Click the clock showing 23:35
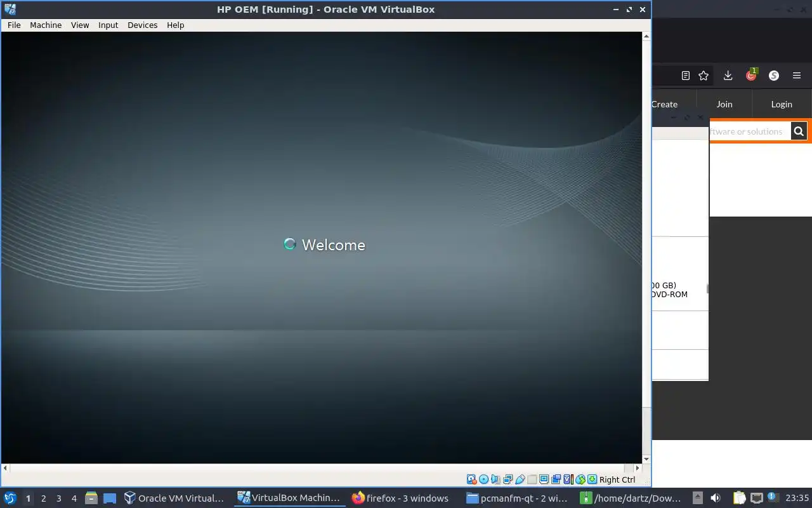 coord(797,498)
